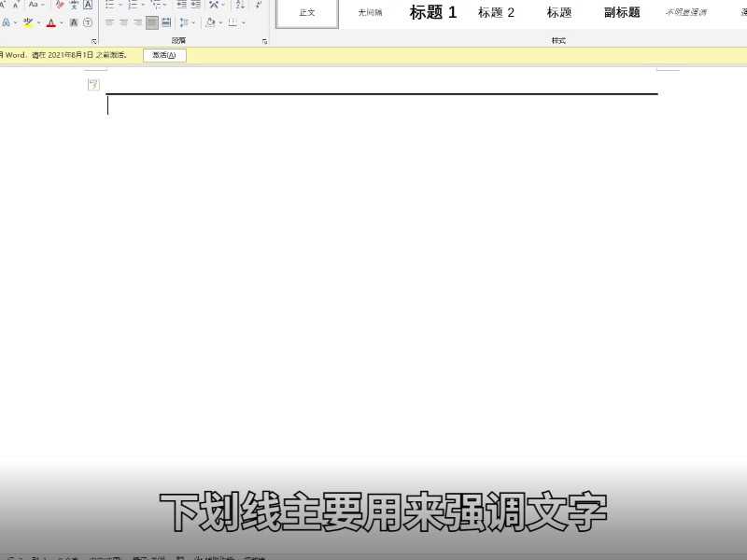Click the 激活 activation button

pos(163,55)
